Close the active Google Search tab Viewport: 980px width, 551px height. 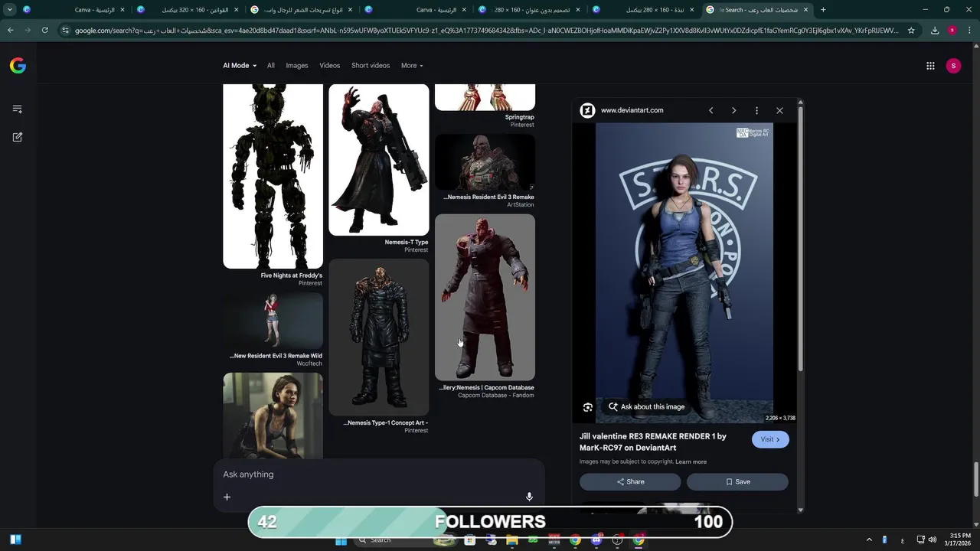(x=805, y=10)
